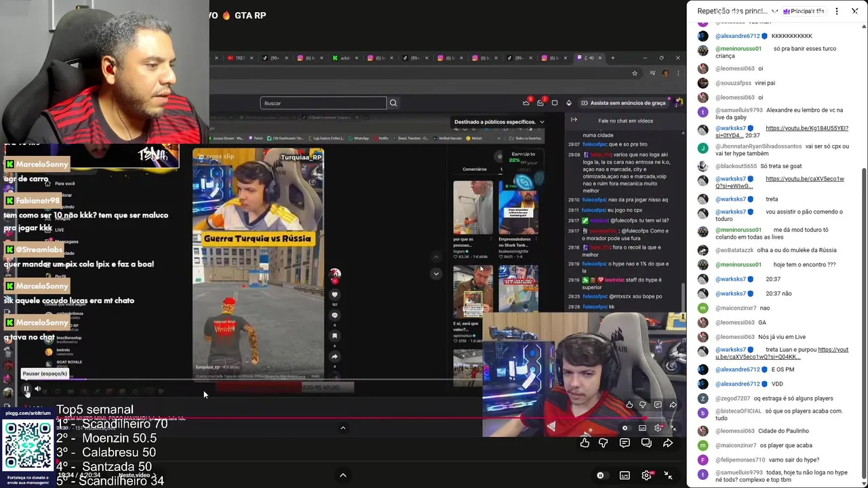Open the small settings gear over the webcam
This screenshot has width=868, height=488.
[658, 428]
